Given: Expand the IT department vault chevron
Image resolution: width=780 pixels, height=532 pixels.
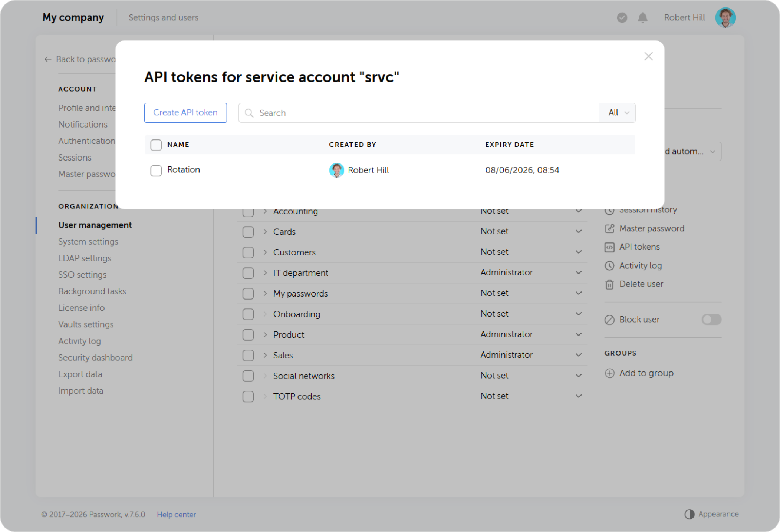Looking at the screenshot, I should point(265,273).
